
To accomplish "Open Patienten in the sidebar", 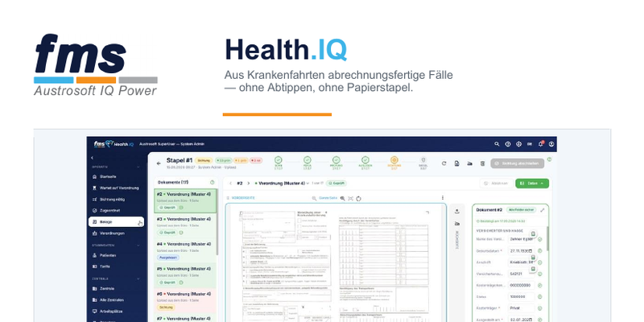I will pos(116,255).
